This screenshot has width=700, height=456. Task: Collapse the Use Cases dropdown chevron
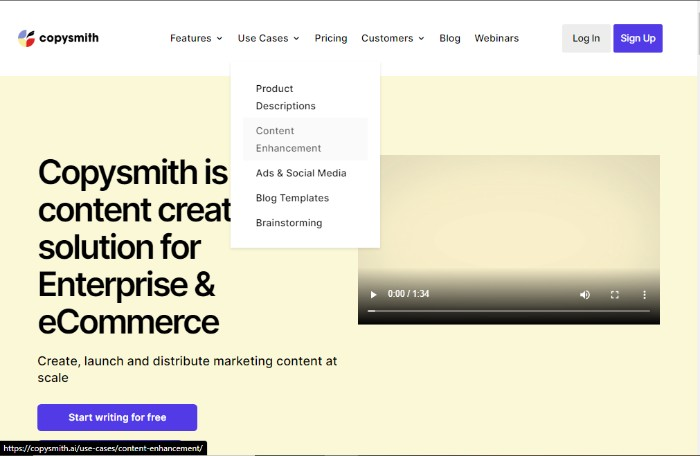296,38
